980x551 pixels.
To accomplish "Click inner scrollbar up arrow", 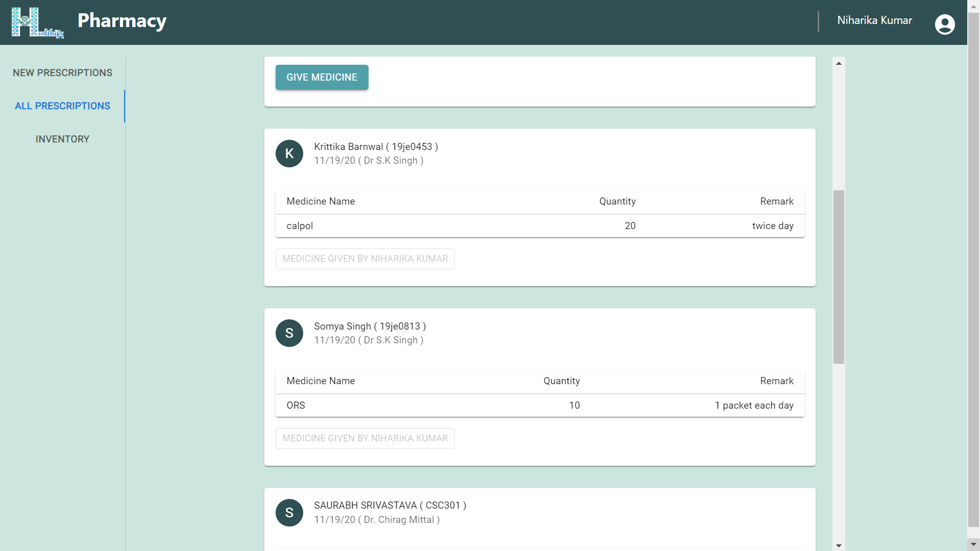I will pos(839,63).
